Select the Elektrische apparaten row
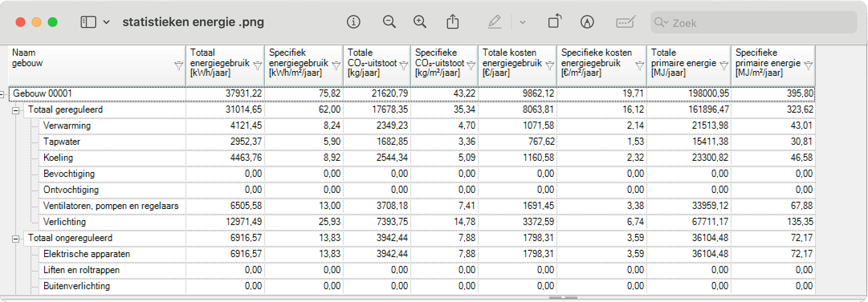The width and height of the screenshot is (868, 302). (427, 254)
